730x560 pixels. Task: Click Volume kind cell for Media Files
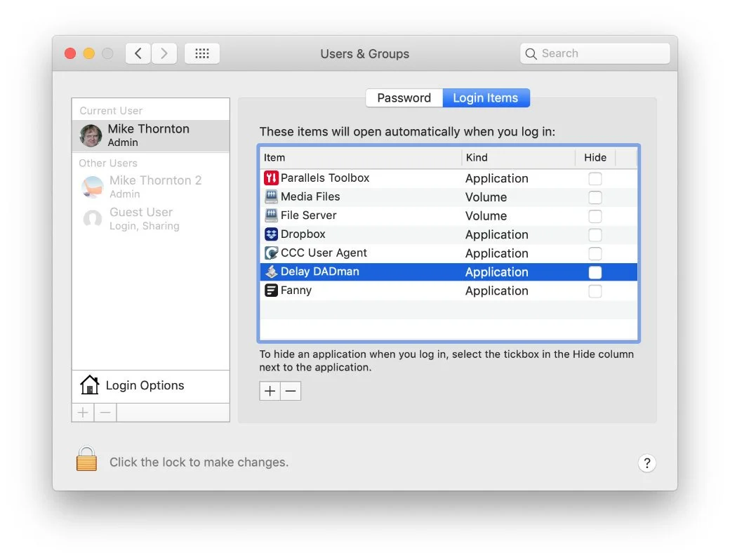click(486, 197)
